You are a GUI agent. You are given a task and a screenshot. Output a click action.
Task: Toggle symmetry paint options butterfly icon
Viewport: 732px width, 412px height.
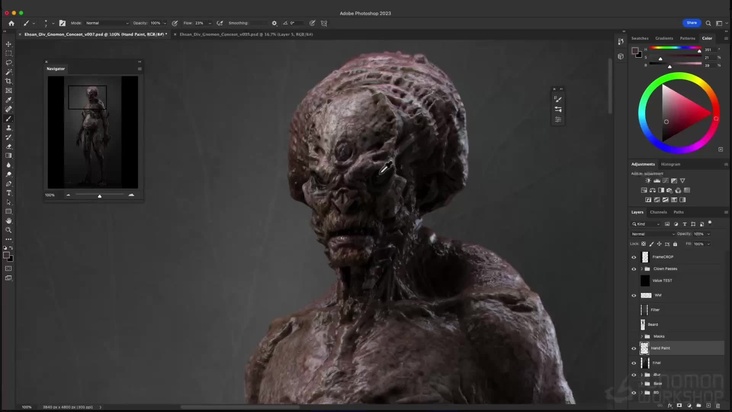[324, 23]
